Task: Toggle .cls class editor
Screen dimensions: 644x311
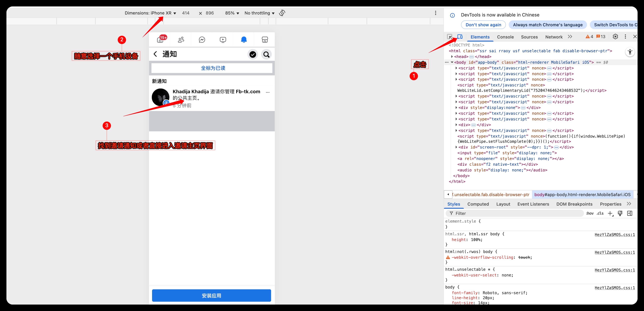Action: pyautogui.click(x=600, y=213)
